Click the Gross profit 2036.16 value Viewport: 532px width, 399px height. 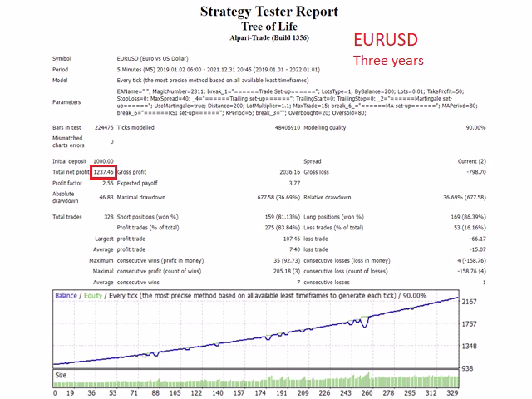point(290,172)
